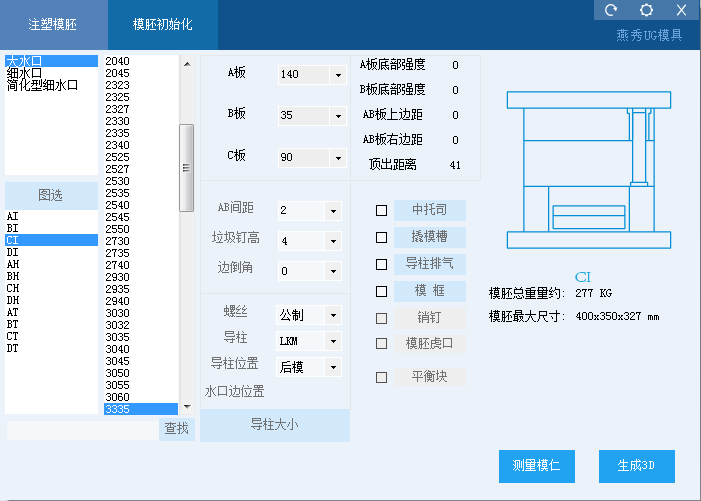This screenshot has width=701, height=501.
Task: Select size 2330 in the list
Action: tap(141, 121)
